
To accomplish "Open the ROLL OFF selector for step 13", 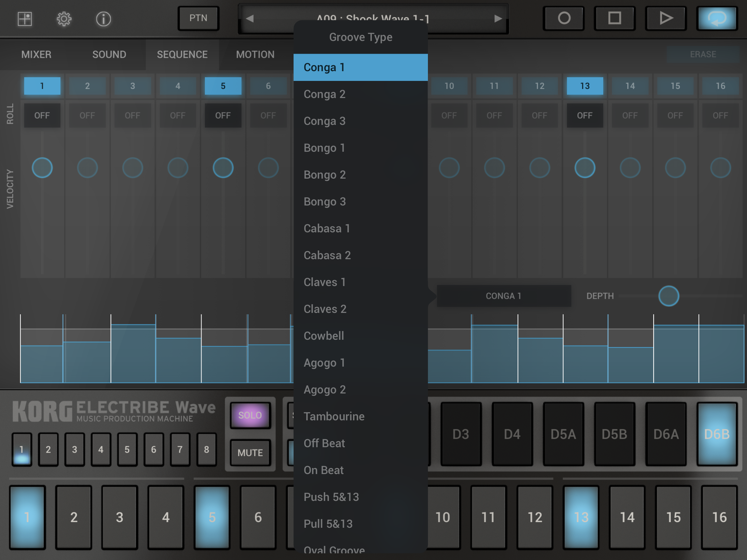I will (x=584, y=115).
